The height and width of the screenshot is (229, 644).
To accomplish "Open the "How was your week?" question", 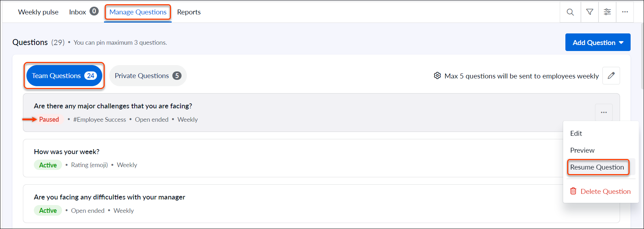I will coord(67,152).
